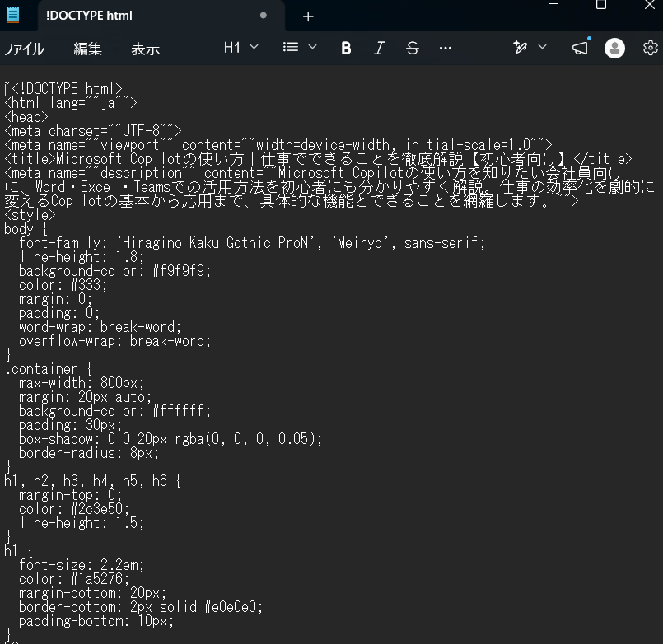Open Notepad settings gear
663x644 pixels.
(651, 48)
